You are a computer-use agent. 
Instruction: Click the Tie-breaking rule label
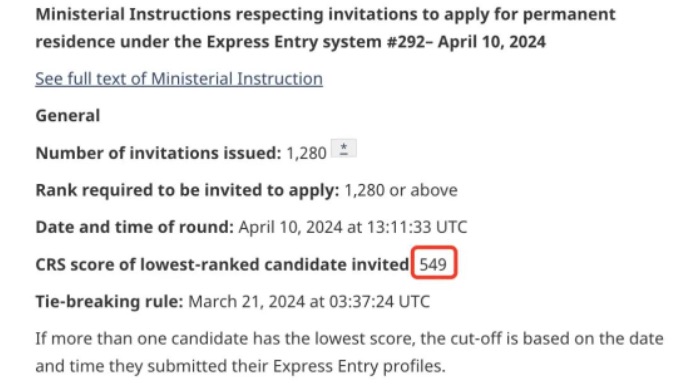109,302
